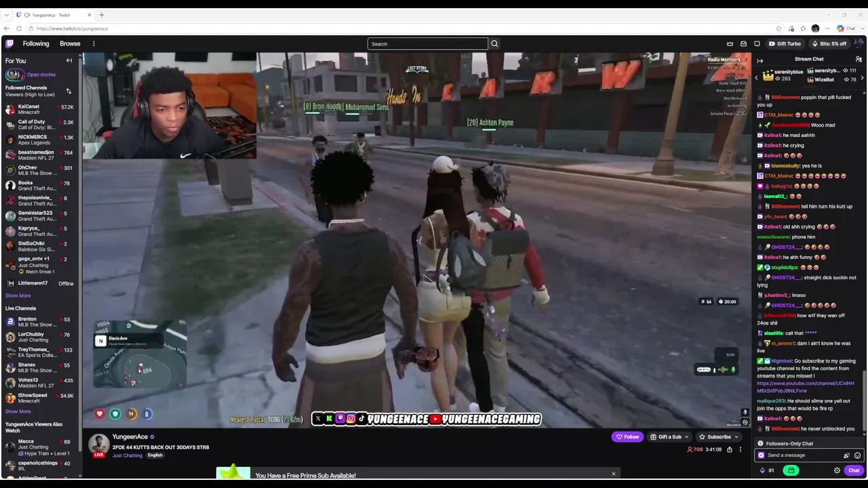Image resolution: width=868 pixels, height=488 pixels.
Task: Open the Copilot Chat button
Action: pyautogui.click(x=846, y=28)
